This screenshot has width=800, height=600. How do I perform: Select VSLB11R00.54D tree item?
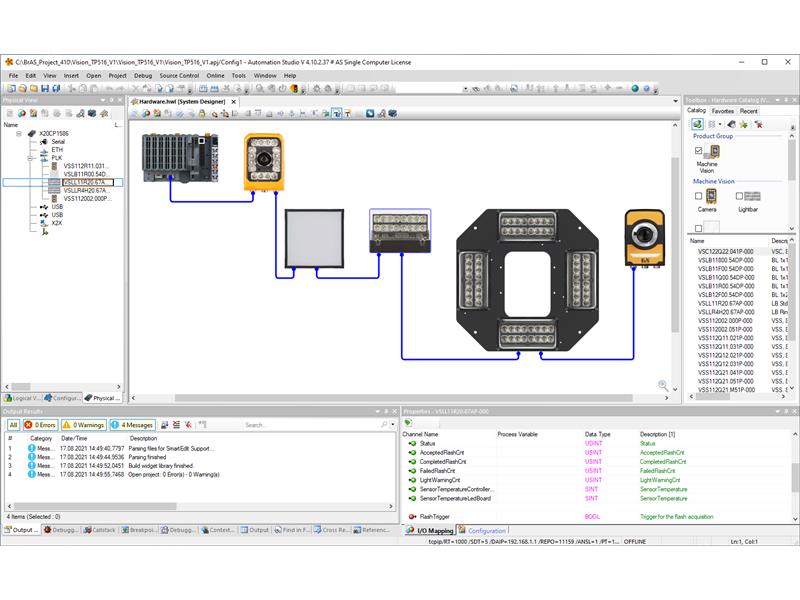(x=86, y=174)
